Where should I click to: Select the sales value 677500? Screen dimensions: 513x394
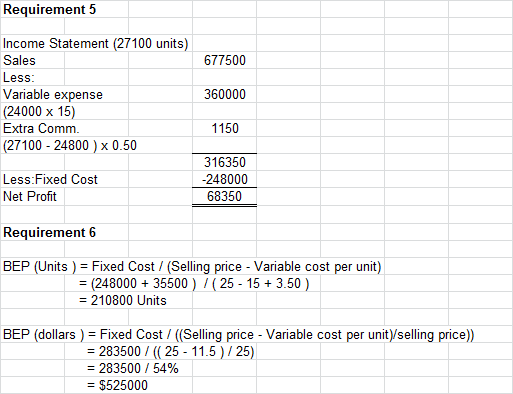click(225, 60)
